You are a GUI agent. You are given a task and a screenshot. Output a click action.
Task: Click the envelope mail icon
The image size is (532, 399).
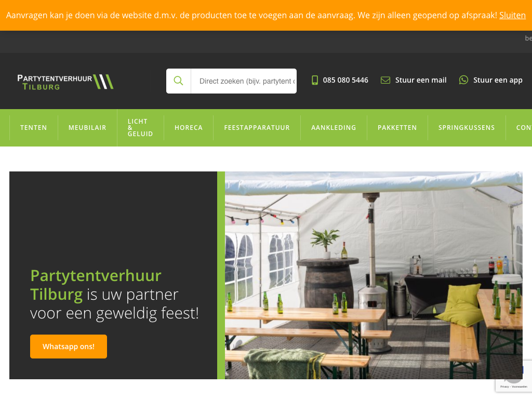(385, 80)
